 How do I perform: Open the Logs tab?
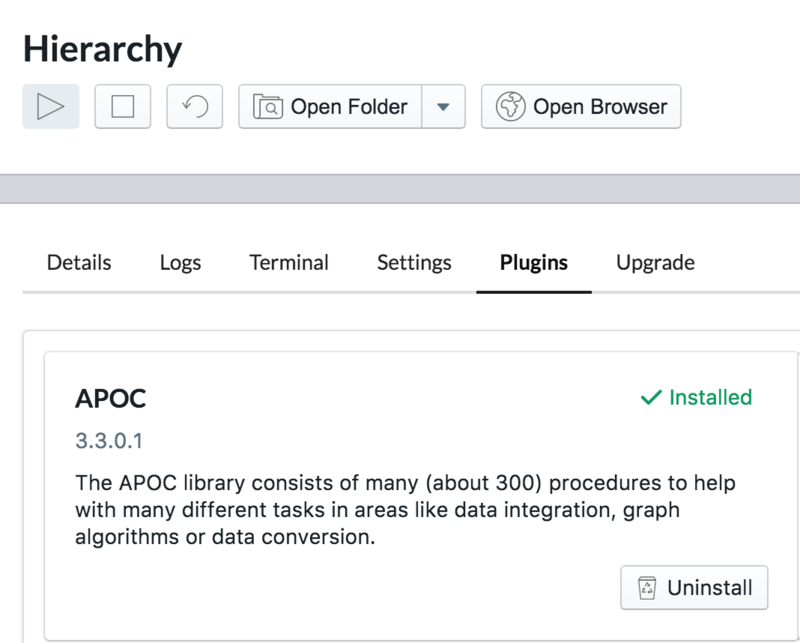180,263
